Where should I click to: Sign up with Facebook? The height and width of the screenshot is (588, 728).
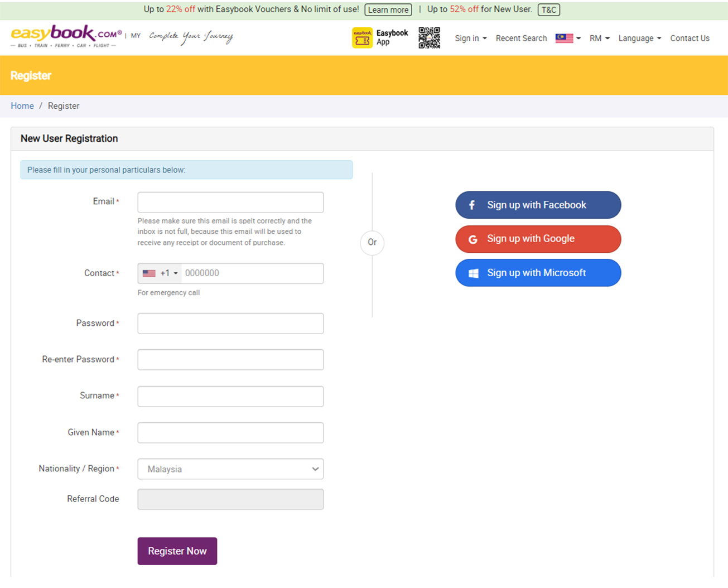[x=538, y=205]
